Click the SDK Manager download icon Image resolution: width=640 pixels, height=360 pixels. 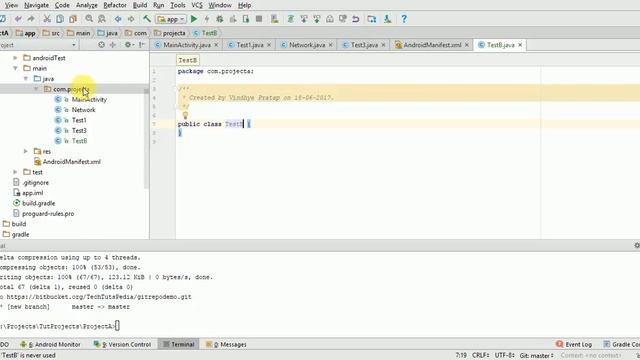click(387, 19)
